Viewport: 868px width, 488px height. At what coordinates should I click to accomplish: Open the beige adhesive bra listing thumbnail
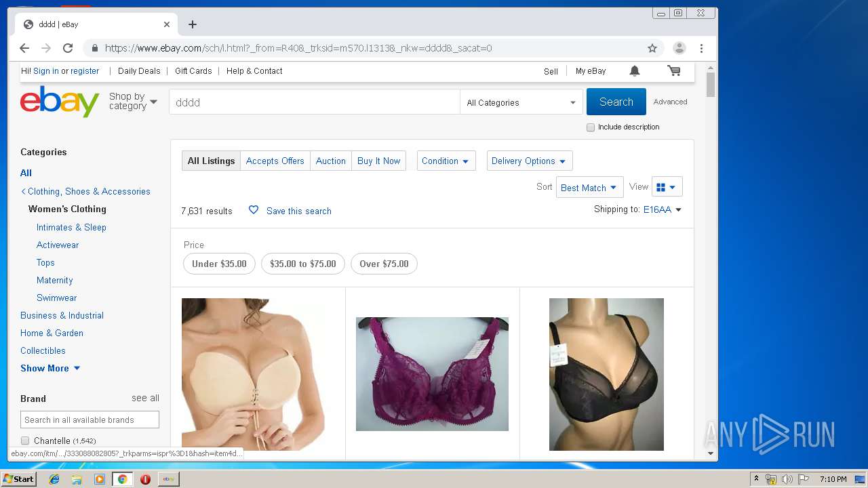point(254,374)
